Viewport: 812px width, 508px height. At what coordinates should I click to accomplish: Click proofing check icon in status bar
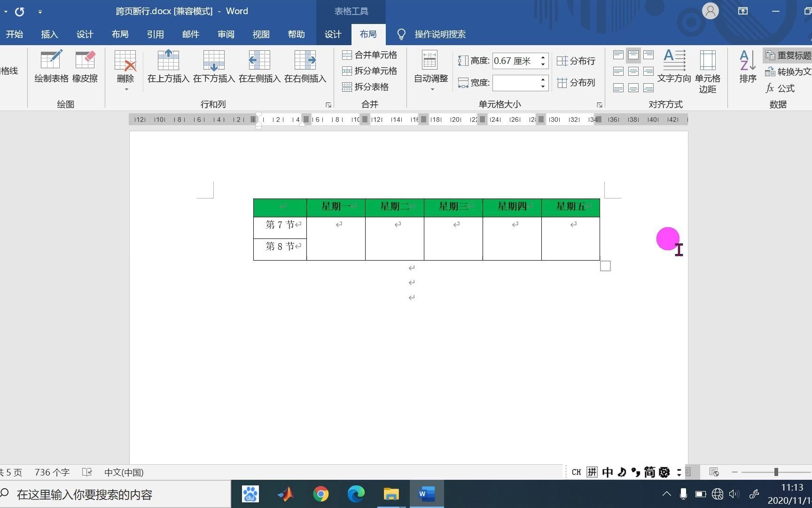point(87,472)
